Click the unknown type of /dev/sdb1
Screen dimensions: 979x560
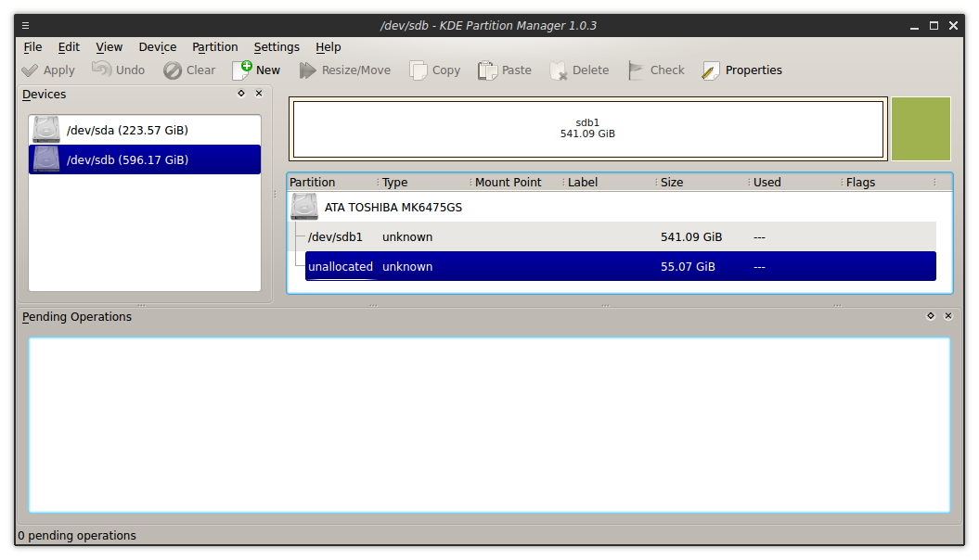tap(407, 237)
